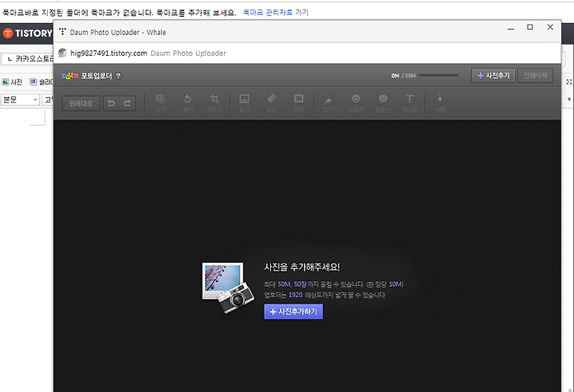Click the 사진을 추가해주세요! heading text

[302, 267]
